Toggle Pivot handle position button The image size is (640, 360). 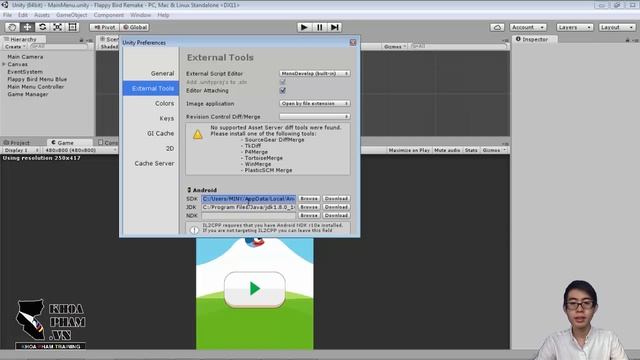pyautogui.click(x=104, y=27)
